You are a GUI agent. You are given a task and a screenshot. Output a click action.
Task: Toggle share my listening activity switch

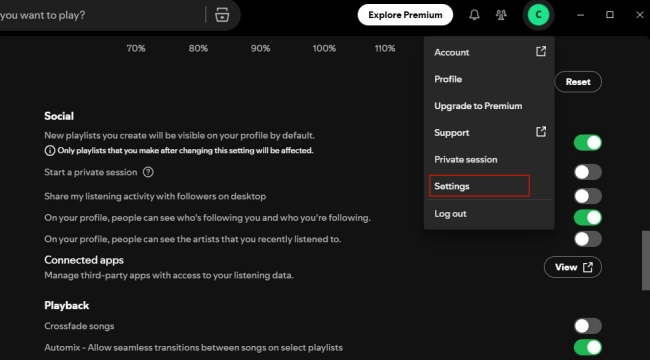point(587,196)
